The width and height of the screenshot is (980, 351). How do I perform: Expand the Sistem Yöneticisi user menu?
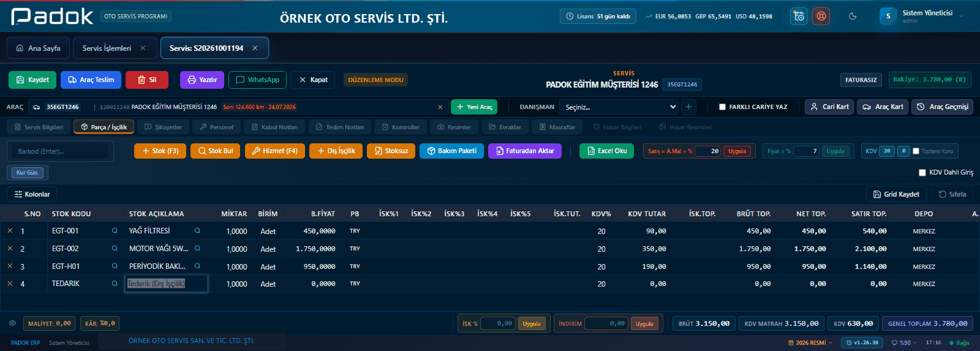coord(922,17)
